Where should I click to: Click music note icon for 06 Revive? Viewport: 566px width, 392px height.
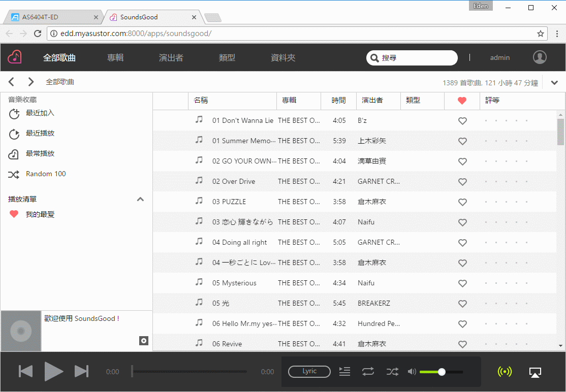pos(199,343)
